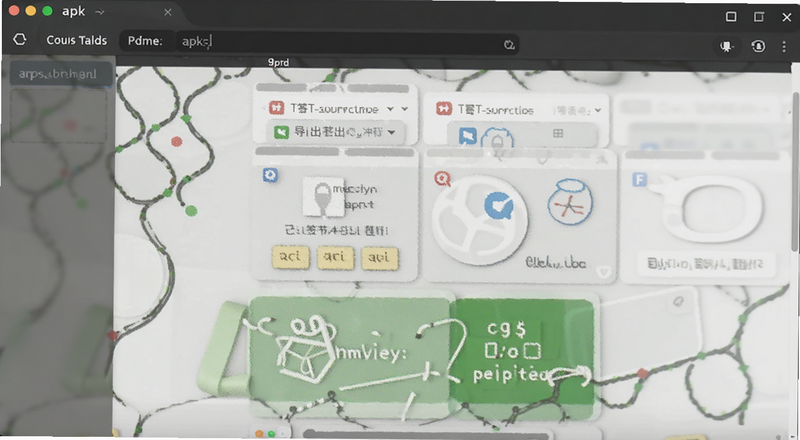800x440 pixels.
Task: Click the double-arrow icon next to peipitea
Action: click(x=571, y=376)
